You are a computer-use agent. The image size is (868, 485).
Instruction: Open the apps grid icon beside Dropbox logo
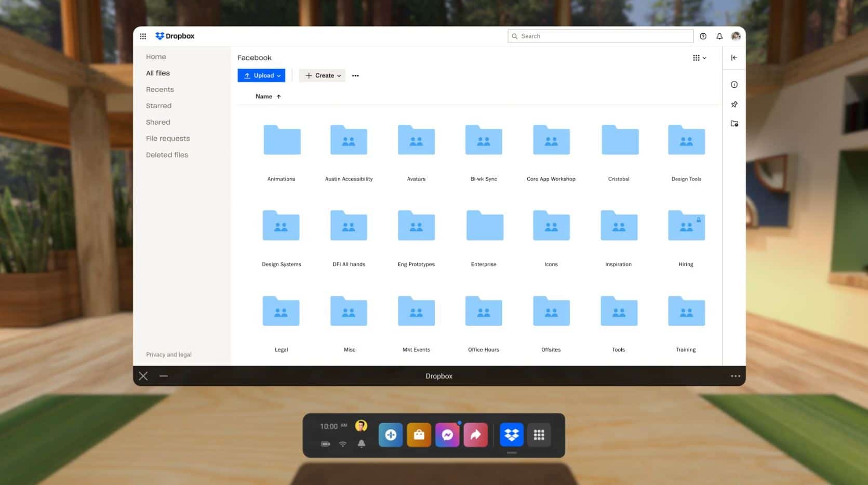[x=143, y=36]
